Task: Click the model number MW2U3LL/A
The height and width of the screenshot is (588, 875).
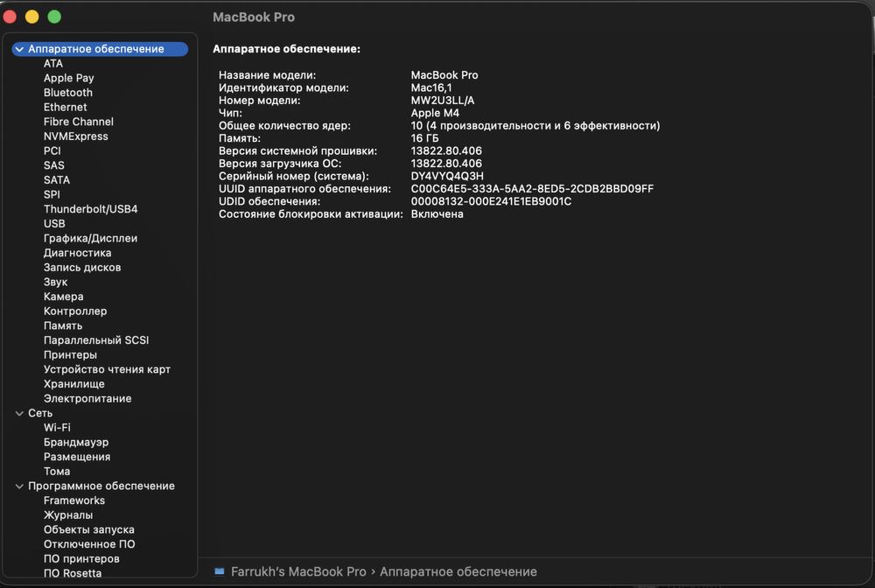Action: pos(443,101)
